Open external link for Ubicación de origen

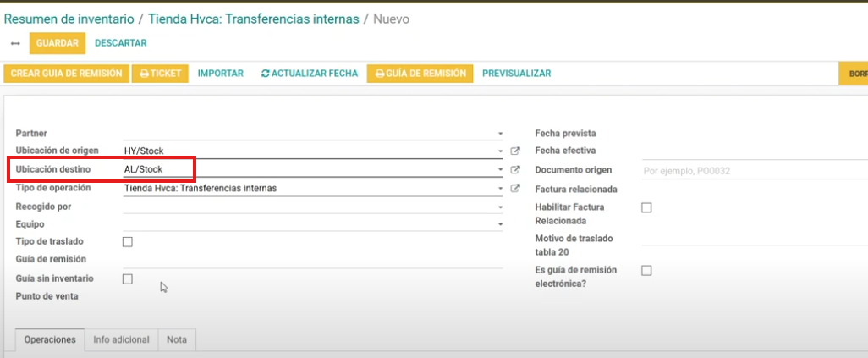pyautogui.click(x=515, y=151)
